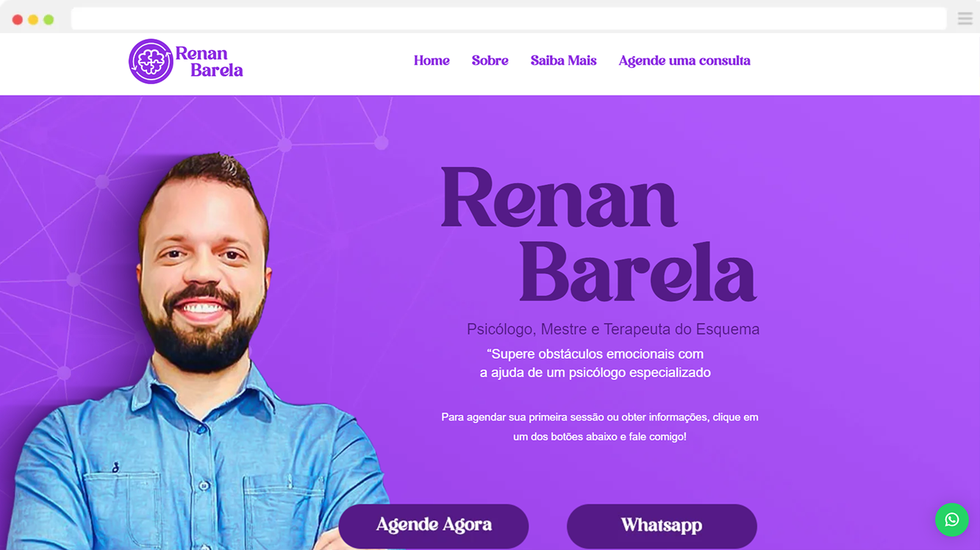Open the Home menu item

click(x=432, y=61)
